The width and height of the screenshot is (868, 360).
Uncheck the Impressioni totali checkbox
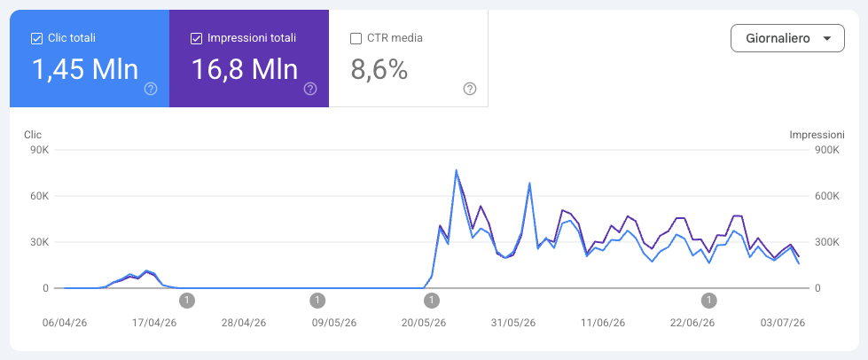tap(196, 39)
